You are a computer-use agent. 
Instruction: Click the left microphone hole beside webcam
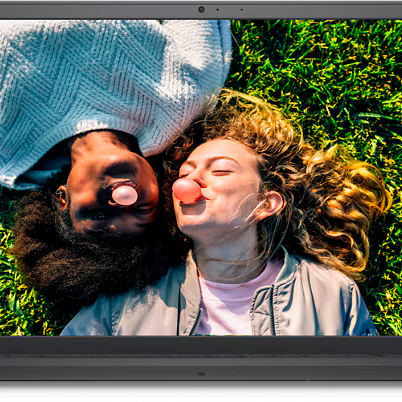tap(218, 10)
